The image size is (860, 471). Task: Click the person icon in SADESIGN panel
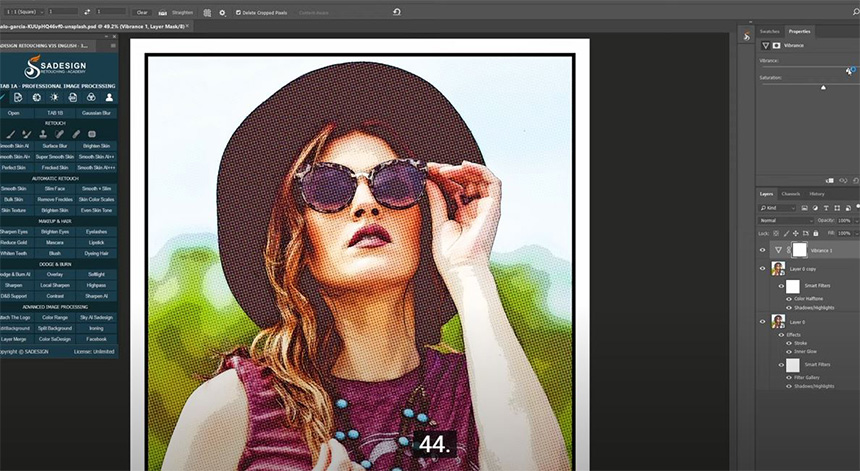[x=109, y=98]
